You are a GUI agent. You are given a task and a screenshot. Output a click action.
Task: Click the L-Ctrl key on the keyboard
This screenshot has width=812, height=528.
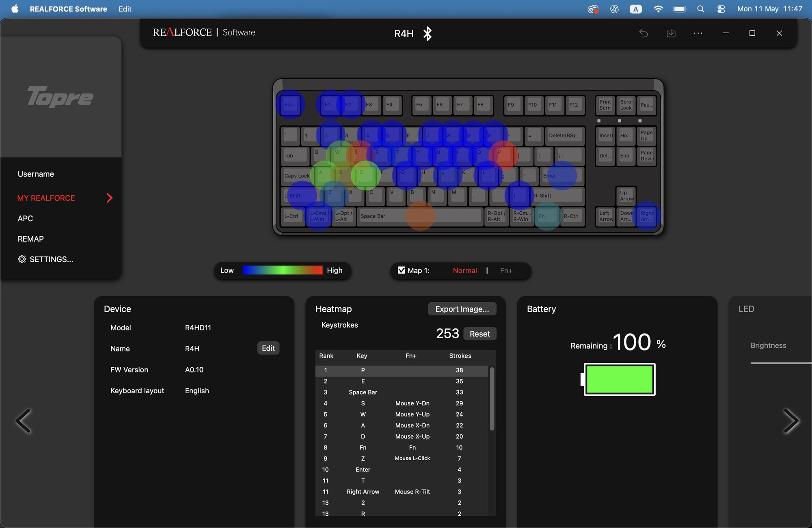[292, 216]
